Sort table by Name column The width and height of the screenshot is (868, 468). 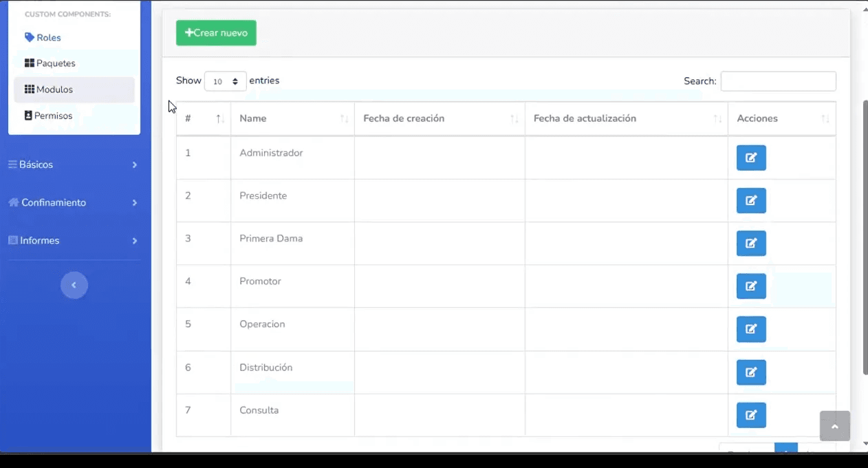pos(292,118)
